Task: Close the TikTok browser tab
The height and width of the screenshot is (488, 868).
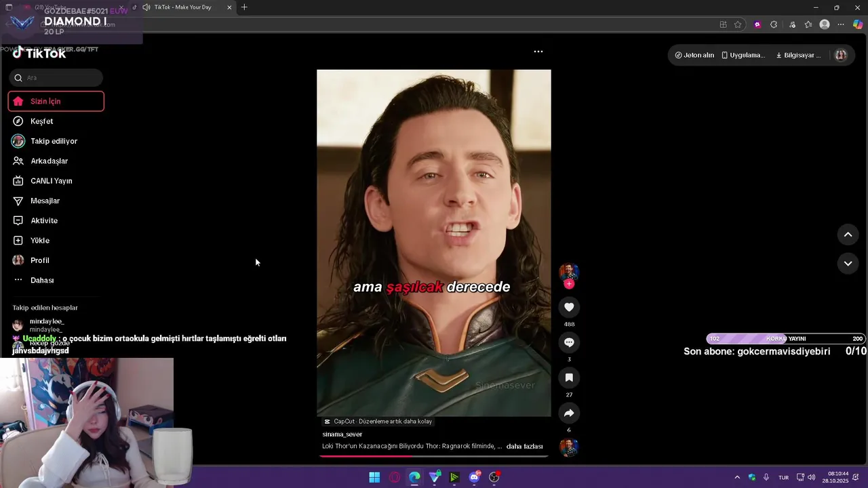Action: click(x=229, y=7)
